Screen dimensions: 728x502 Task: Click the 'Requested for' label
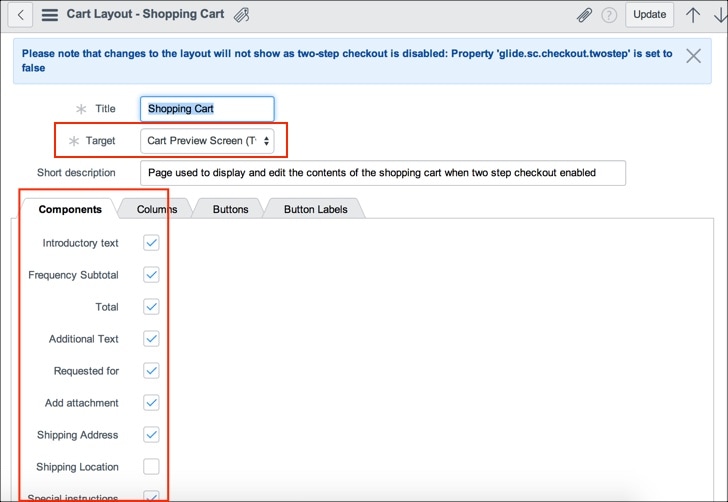[86, 371]
